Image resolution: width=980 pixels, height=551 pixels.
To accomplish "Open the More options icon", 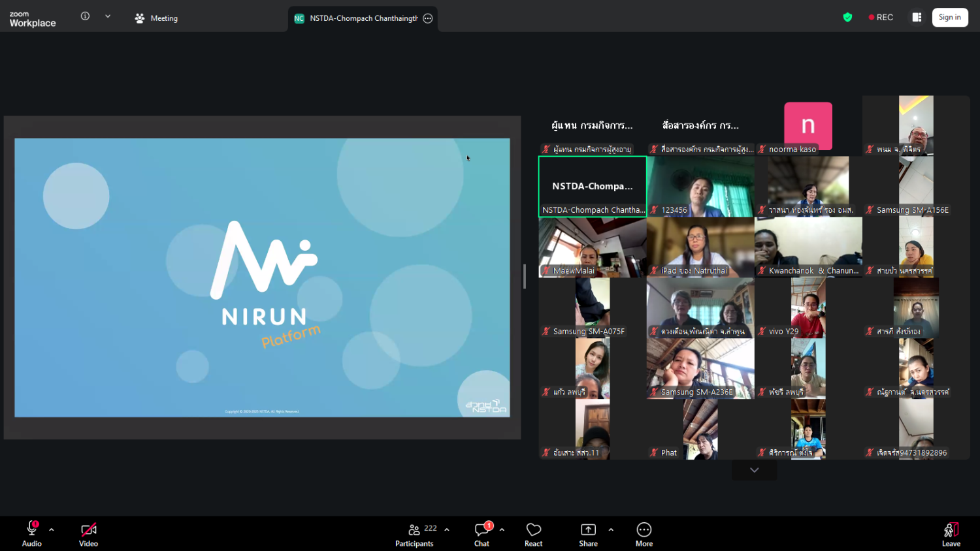I will 644,533.
